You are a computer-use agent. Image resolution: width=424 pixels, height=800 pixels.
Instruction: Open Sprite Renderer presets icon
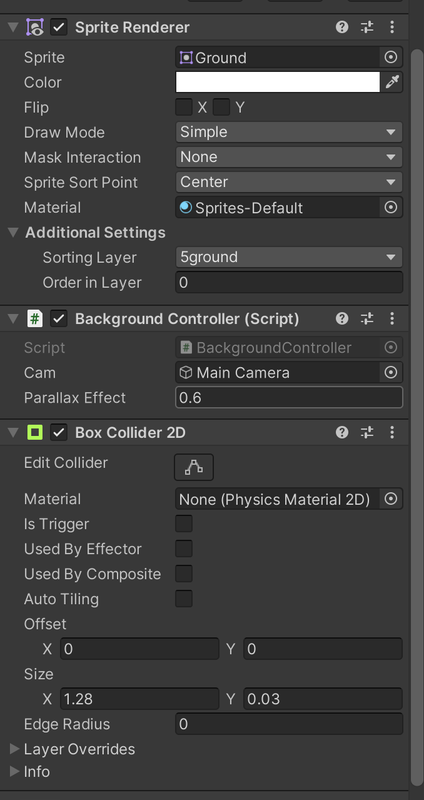(367, 27)
